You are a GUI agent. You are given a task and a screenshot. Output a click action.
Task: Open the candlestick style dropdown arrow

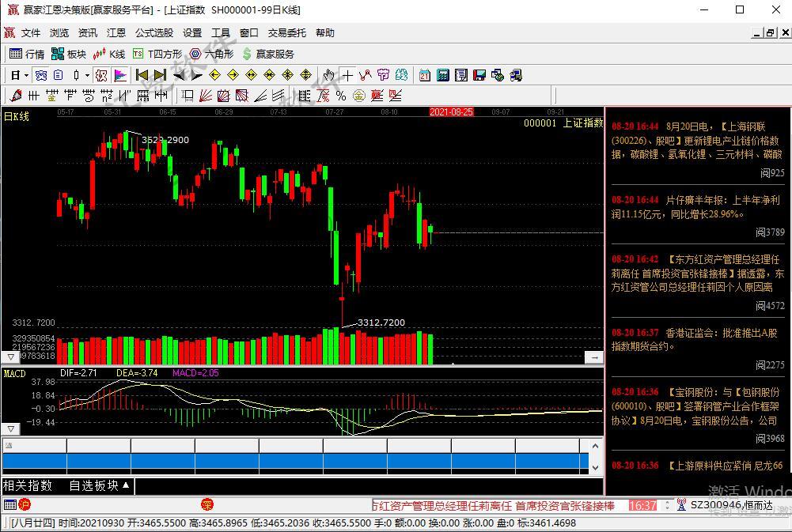click(86, 76)
